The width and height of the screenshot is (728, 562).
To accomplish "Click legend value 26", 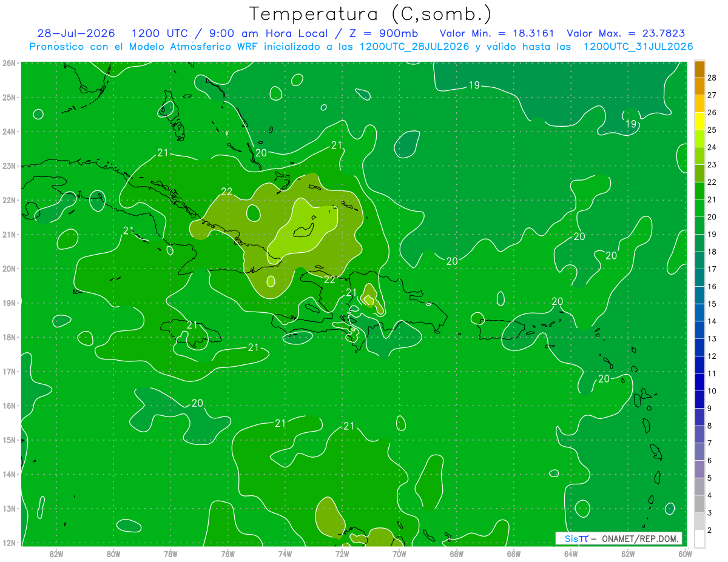I will point(712,112).
